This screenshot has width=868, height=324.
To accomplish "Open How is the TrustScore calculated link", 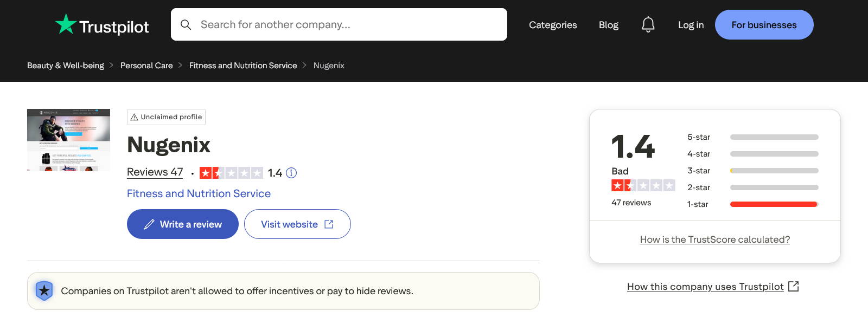I will [x=714, y=239].
